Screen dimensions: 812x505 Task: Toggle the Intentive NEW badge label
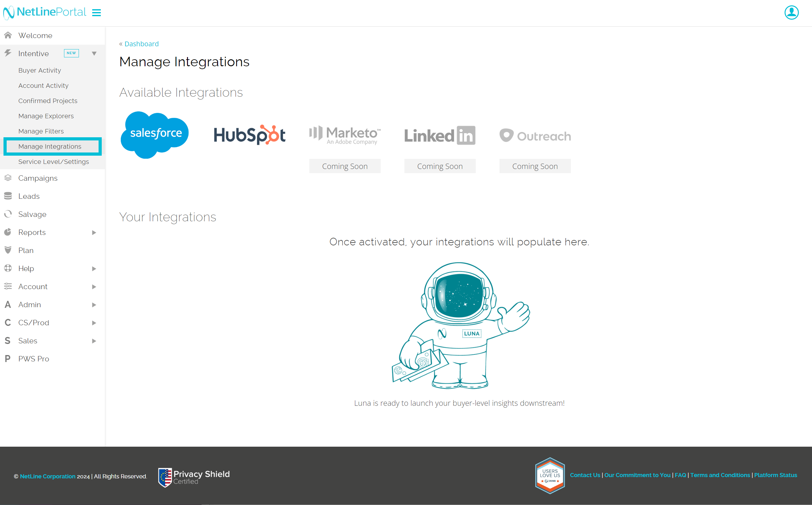tap(70, 54)
